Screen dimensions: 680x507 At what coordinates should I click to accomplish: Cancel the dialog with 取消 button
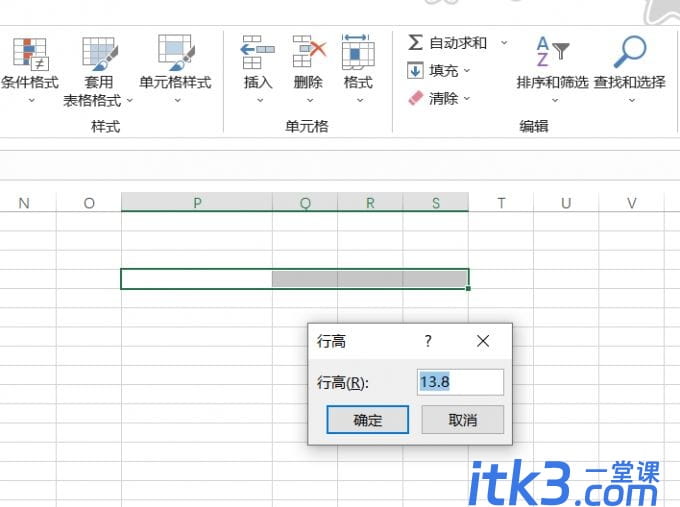tap(462, 419)
